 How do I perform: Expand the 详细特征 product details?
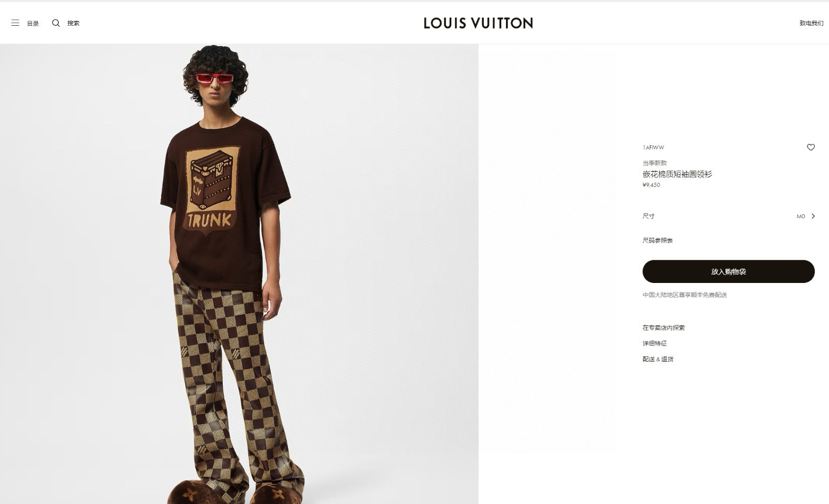(655, 343)
